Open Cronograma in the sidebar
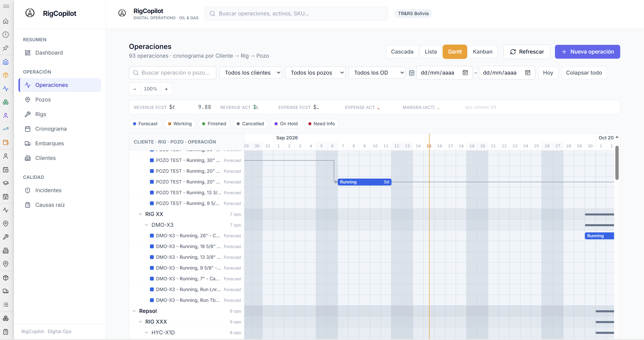Image resolution: width=644 pixels, height=340 pixels. (60, 129)
